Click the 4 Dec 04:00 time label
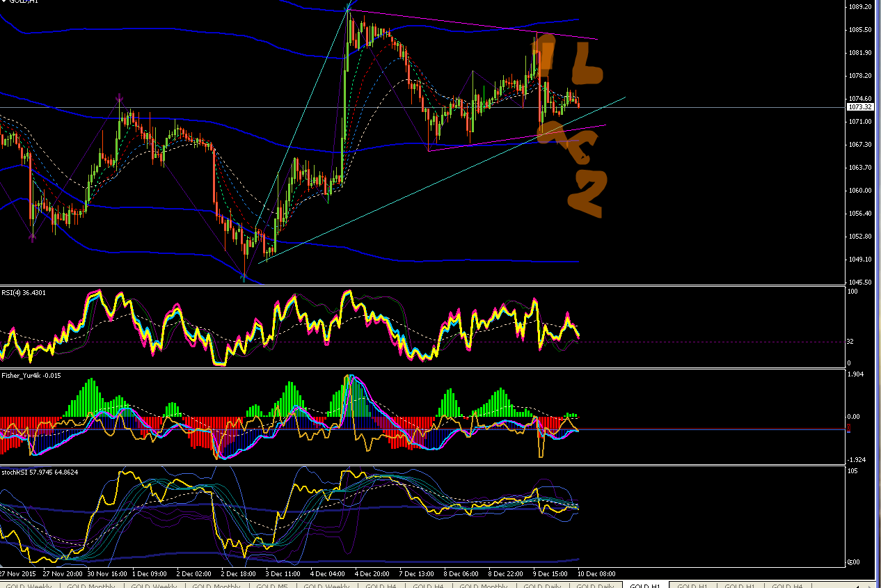881x588 pixels. tap(328, 575)
